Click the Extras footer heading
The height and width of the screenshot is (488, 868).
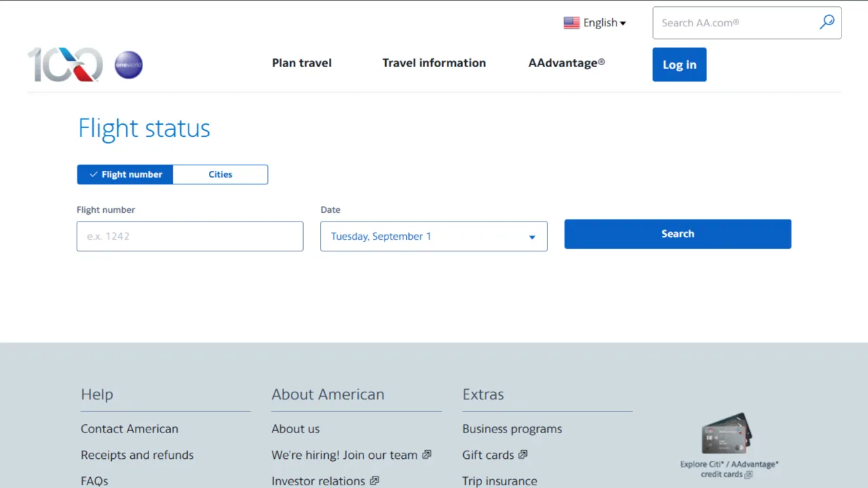click(x=483, y=394)
